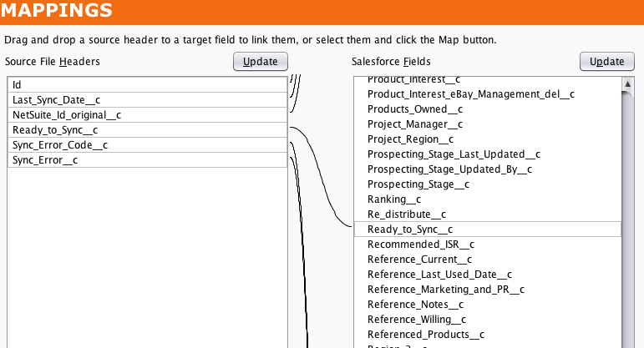Image resolution: width=644 pixels, height=348 pixels.
Task: Select Sync_Error__c source header
Action: 147,160
